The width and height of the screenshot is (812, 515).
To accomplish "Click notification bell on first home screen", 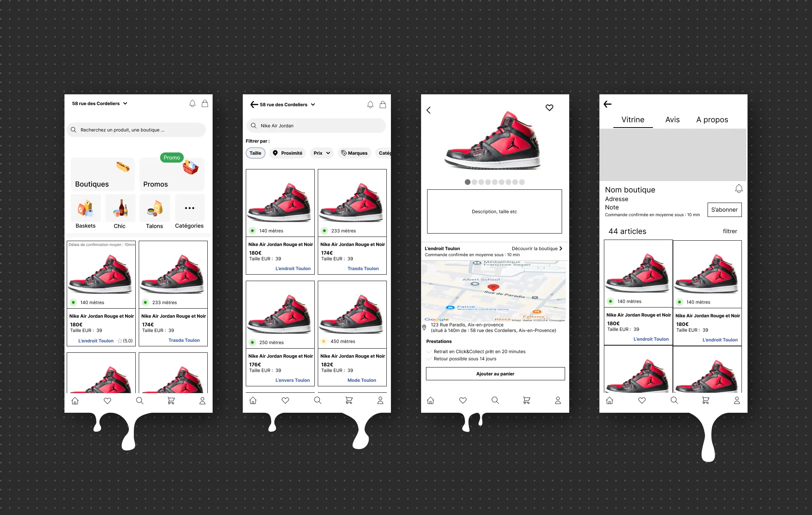I will point(192,103).
